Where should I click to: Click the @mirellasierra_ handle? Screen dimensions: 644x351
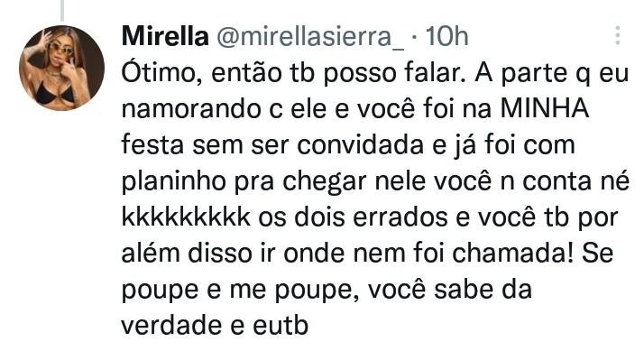(310, 37)
